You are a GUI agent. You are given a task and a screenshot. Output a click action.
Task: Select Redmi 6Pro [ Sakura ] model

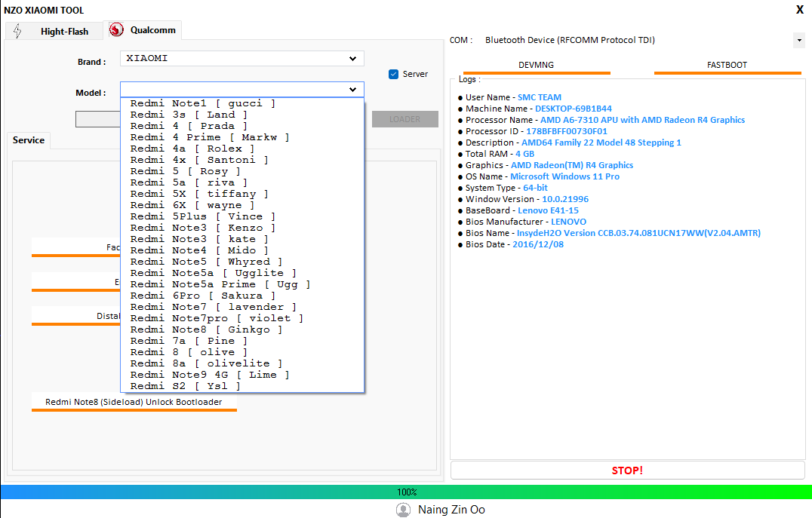(241, 296)
